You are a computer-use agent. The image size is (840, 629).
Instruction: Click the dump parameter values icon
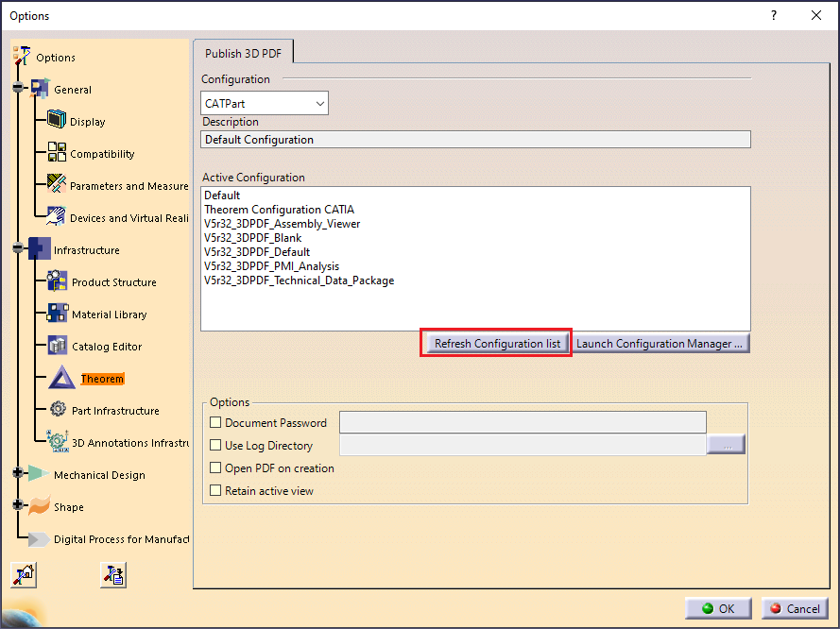pos(113,575)
